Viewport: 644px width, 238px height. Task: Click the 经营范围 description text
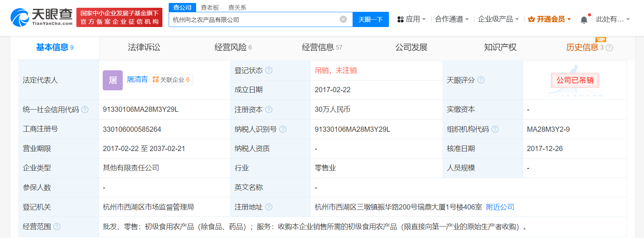tap(315, 227)
